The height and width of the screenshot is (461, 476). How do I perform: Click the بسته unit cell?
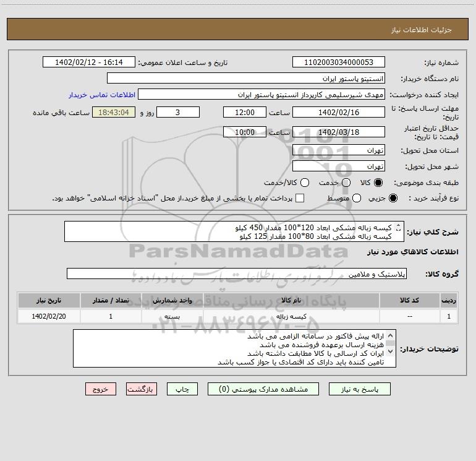[x=172, y=316]
